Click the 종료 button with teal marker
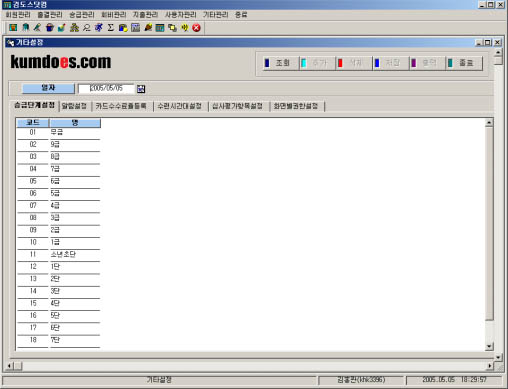The height and width of the screenshot is (389, 508). click(464, 63)
